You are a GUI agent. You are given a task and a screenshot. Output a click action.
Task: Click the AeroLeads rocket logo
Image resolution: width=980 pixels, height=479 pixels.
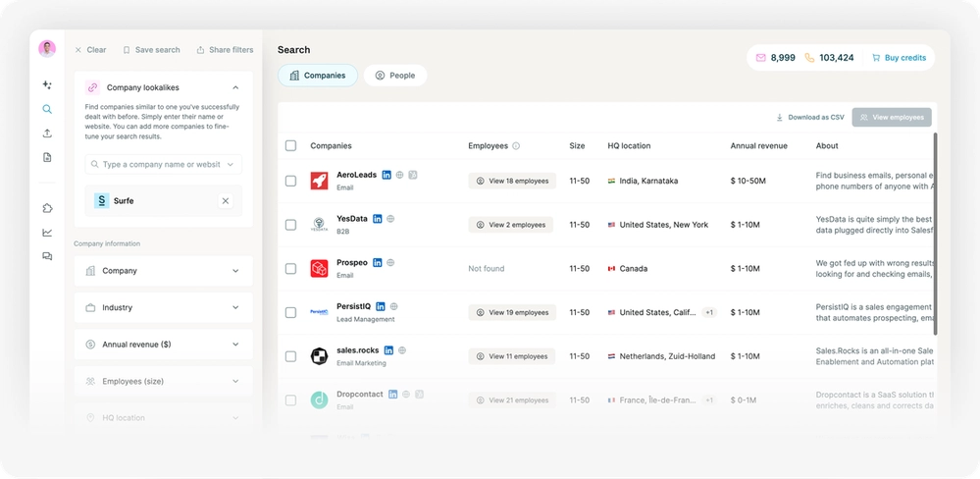[320, 181]
